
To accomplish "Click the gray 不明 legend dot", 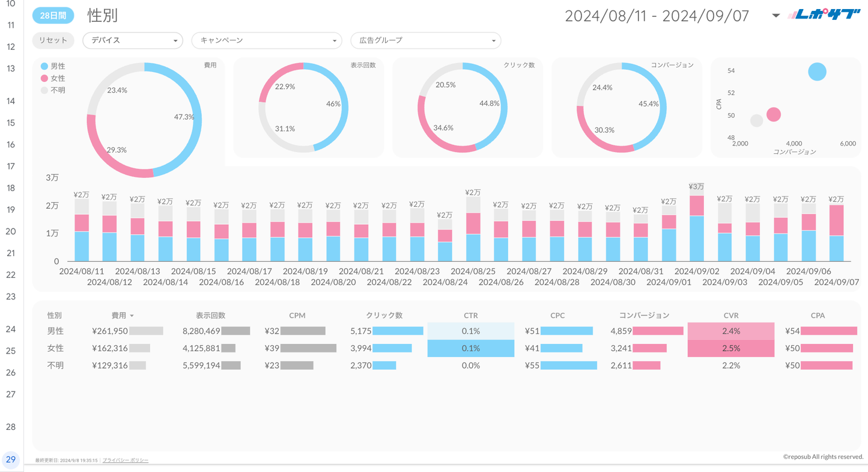I will [44, 90].
